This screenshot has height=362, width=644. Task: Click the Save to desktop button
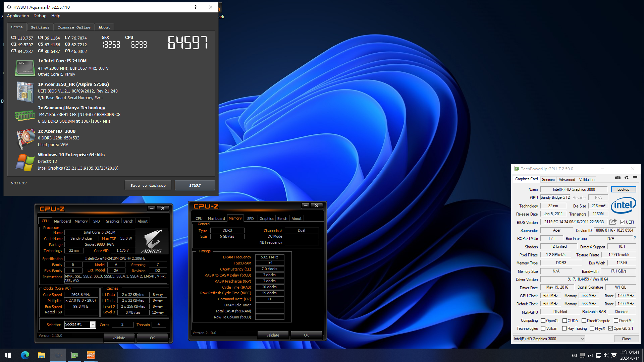click(148, 185)
